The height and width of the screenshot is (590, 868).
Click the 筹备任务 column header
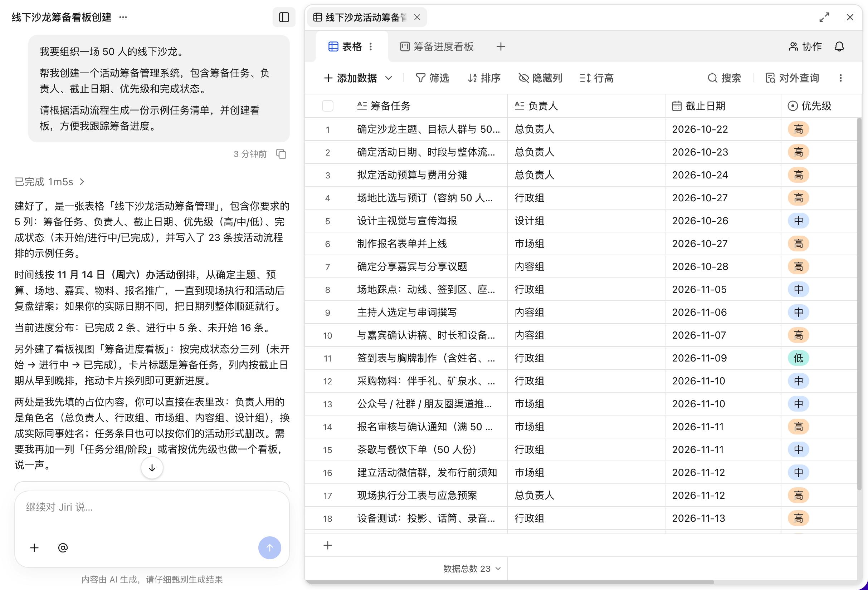pos(429,105)
